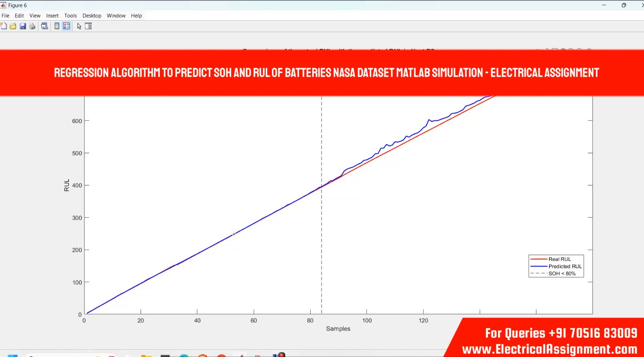The height and width of the screenshot is (357, 644).
Task: Open the File menu
Action: tap(5, 15)
